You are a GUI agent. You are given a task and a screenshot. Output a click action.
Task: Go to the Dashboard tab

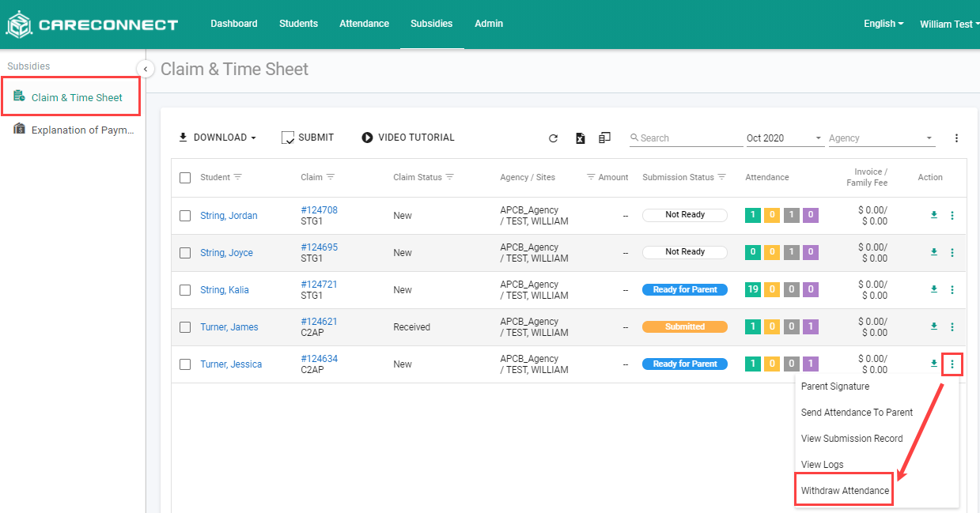234,24
